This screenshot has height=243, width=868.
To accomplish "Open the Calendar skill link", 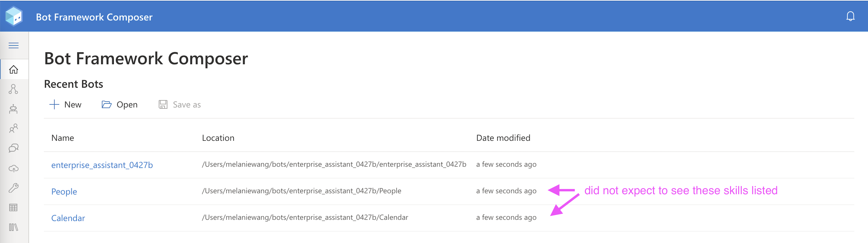I will pos(68,218).
